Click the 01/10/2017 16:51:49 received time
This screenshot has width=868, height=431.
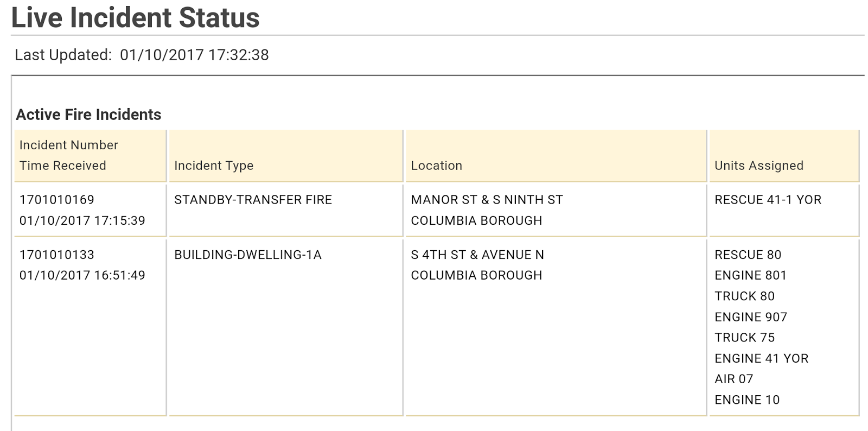[82, 275]
